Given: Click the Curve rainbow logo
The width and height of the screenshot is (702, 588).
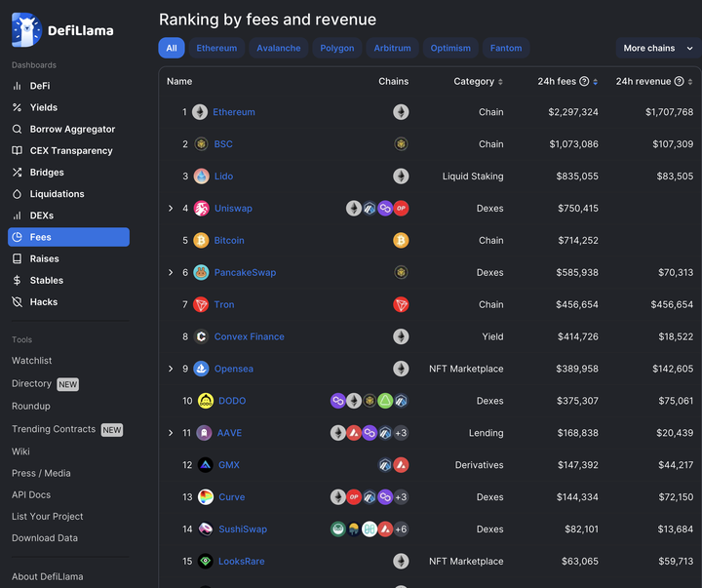Looking at the screenshot, I should (206, 497).
